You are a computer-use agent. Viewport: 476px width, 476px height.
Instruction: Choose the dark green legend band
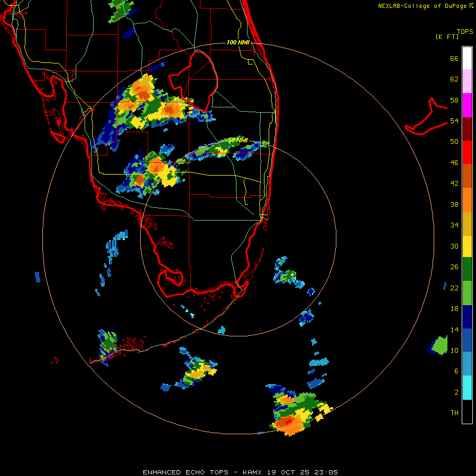click(x=467, y=269)
